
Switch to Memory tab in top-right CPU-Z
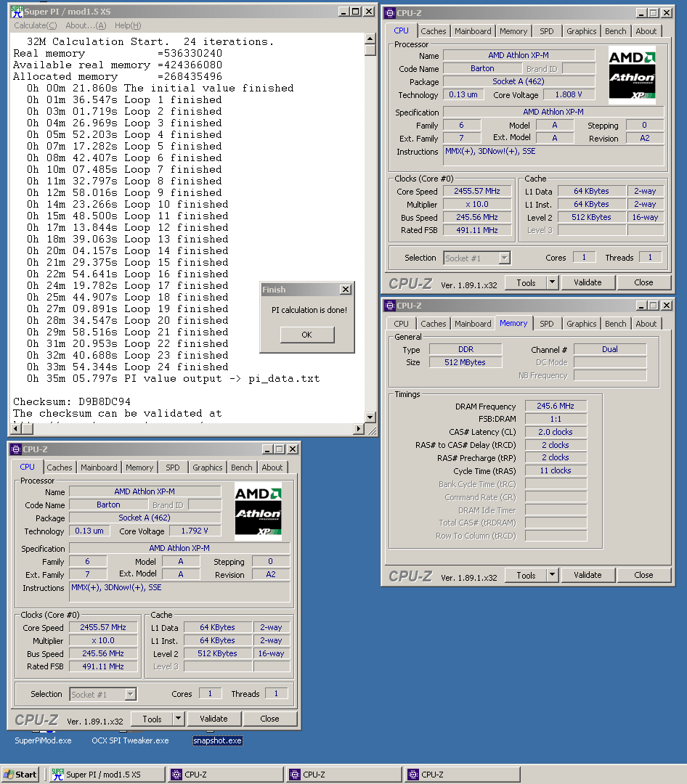pos(513,31)
